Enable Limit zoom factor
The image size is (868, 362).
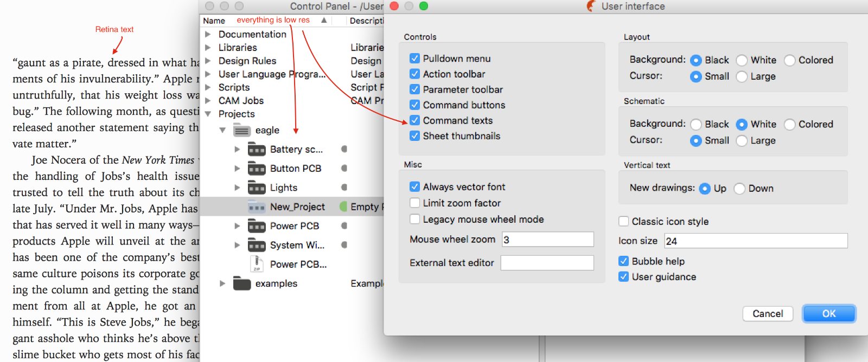tap(415, 203)
